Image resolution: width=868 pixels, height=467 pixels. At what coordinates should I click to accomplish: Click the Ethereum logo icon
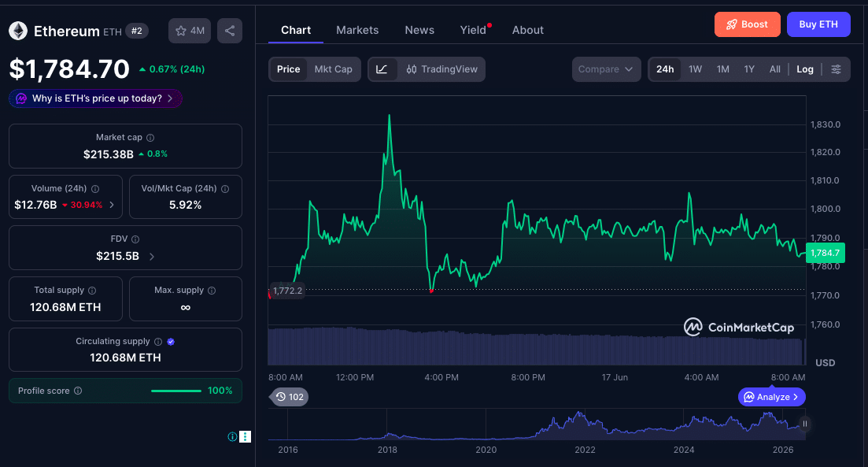click(18, 31)
